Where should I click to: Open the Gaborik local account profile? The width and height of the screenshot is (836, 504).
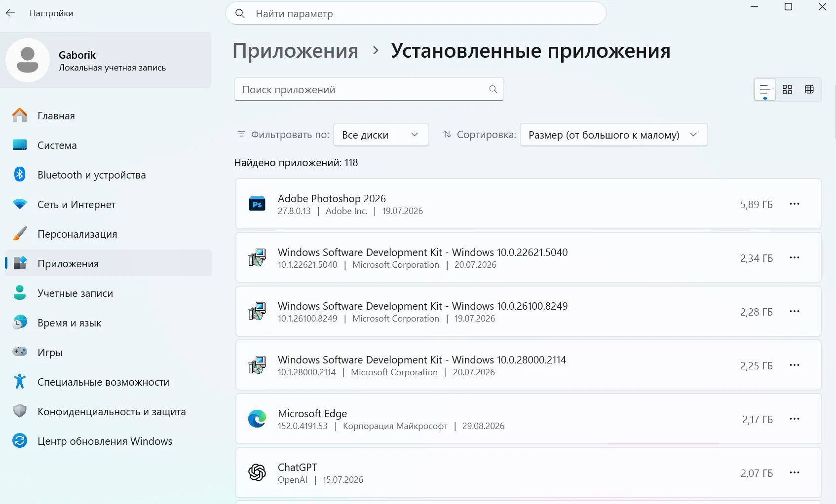coord(106,60)
